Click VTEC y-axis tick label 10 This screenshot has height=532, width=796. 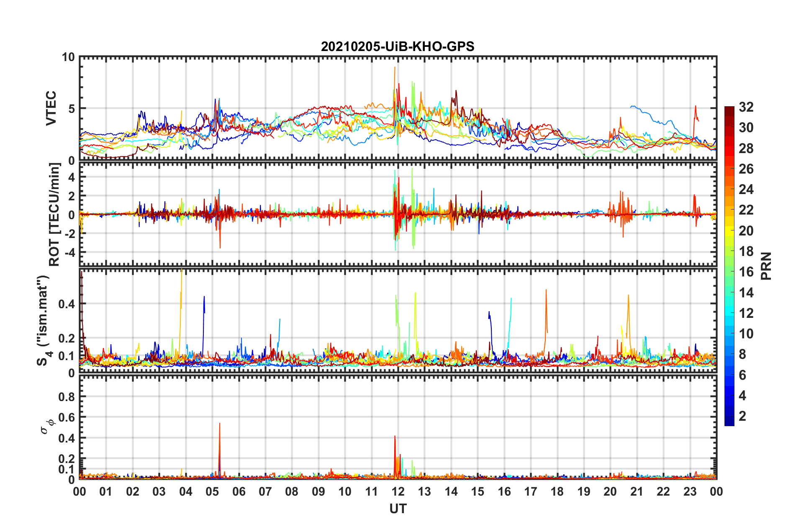68,57
